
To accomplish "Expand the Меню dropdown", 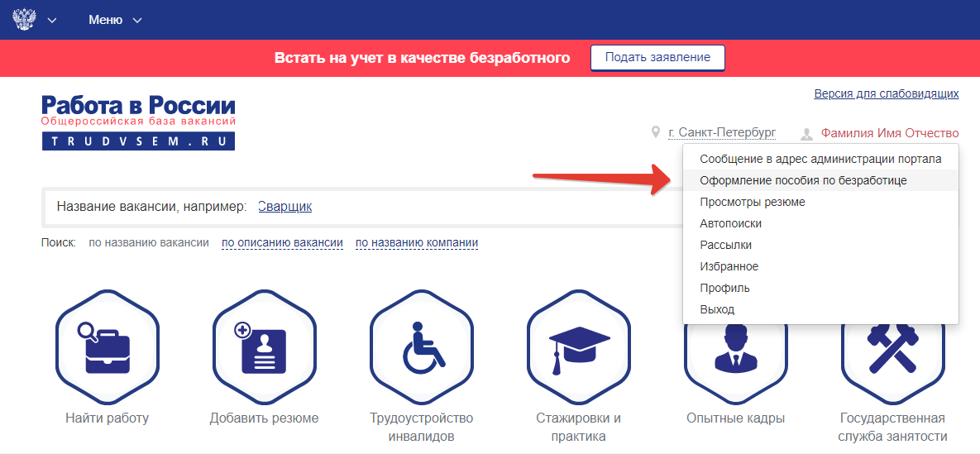I will [115, 20].
